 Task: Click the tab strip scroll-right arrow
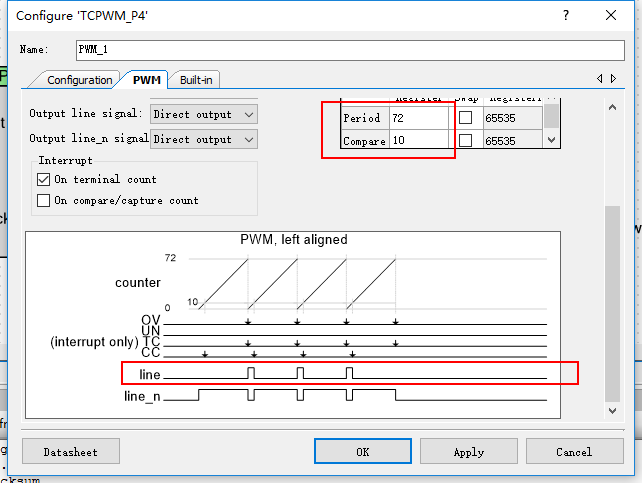tap(613, 79)
